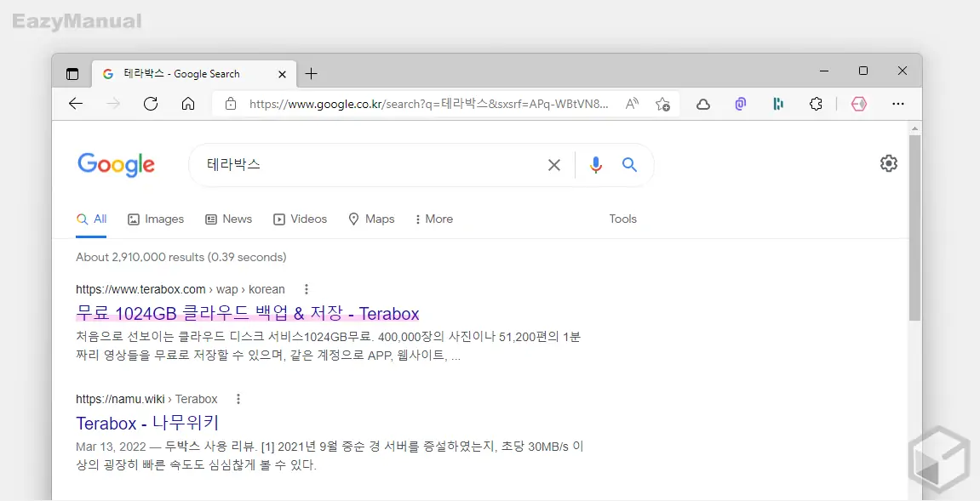The image size is (980, 501).
Task: View site information lock icon
Action: 231,104
